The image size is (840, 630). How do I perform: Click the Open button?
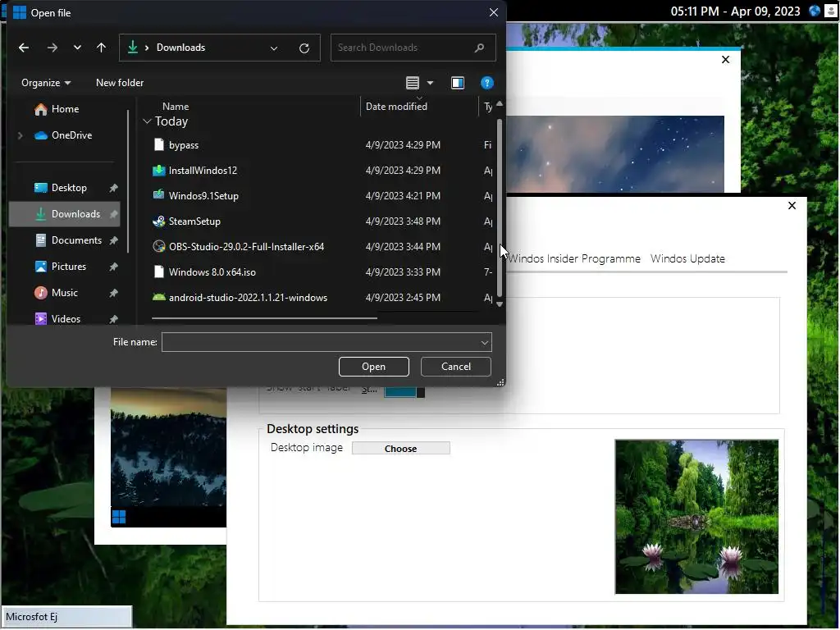[x=373, y=367]
